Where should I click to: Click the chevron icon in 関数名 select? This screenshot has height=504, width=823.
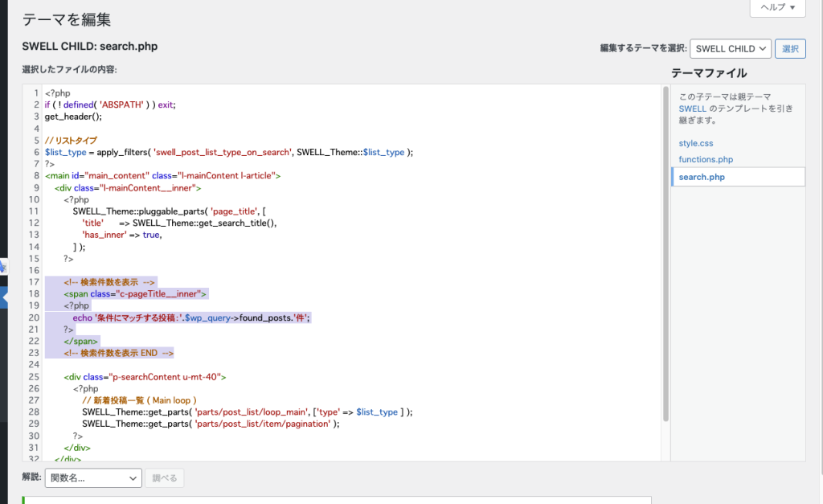(133, 478)
